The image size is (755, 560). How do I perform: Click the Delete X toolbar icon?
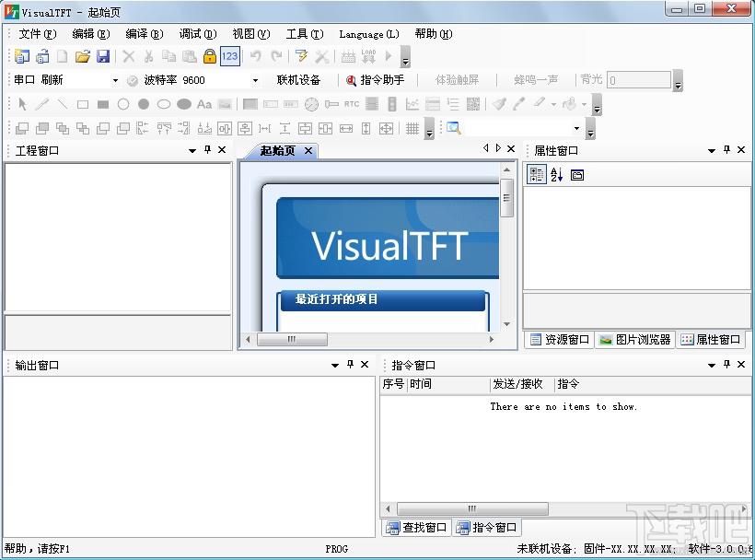(128, 56)
